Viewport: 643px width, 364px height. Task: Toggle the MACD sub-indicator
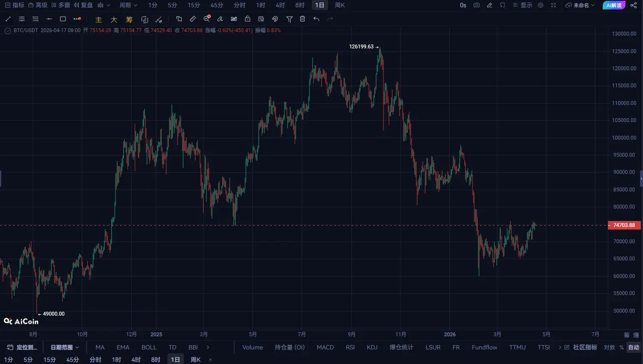(325, 347)
